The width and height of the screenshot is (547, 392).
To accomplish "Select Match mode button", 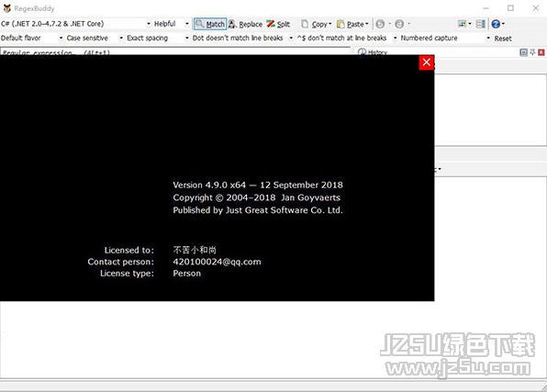I will pyautogui.click(x=210, y=24).
